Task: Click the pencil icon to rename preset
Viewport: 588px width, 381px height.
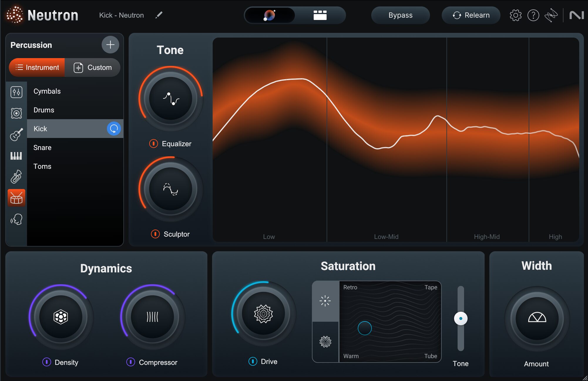Action: pos(159,15)
